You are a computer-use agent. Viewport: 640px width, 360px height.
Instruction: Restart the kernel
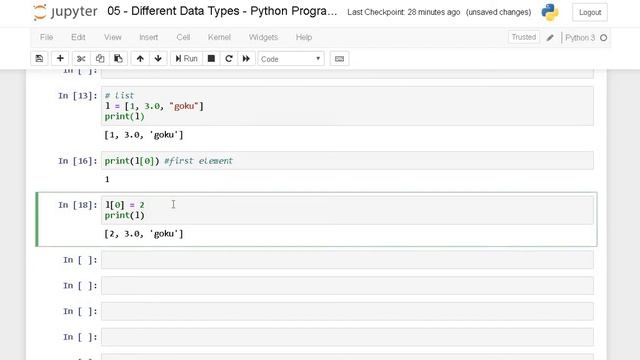click(229, 59)
